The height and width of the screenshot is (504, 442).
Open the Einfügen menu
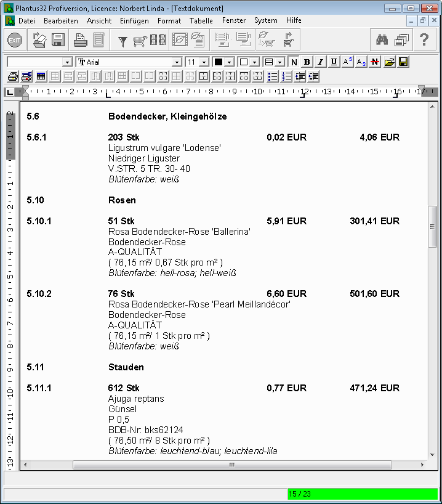(x=134, y=20)
